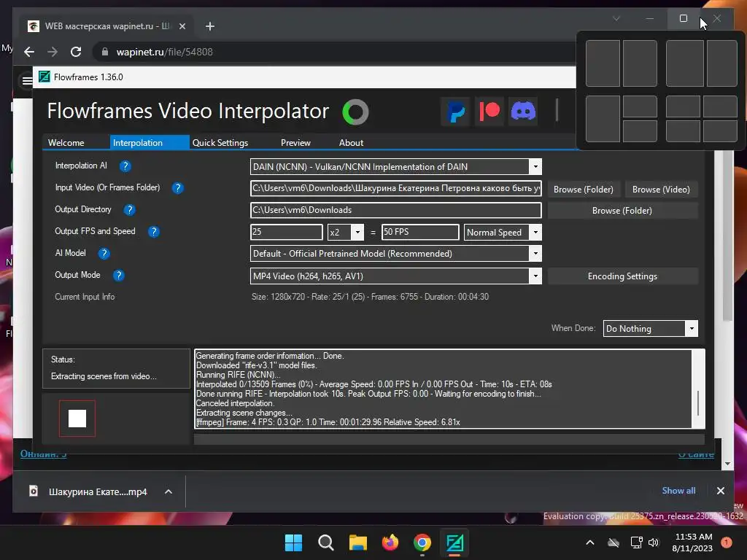
Task: Click the help icon for Output FPS and Speed
Action: click(x=153, y=232)
